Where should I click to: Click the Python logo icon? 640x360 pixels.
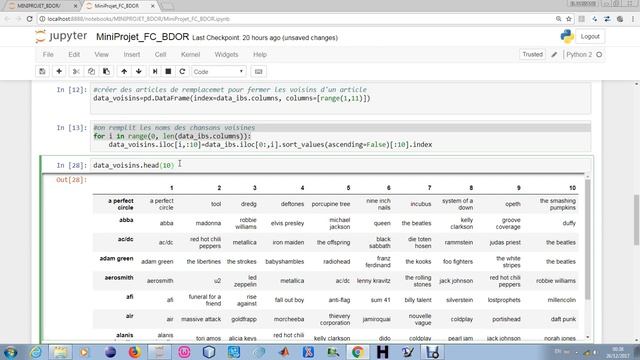click(x=567, y=36)
